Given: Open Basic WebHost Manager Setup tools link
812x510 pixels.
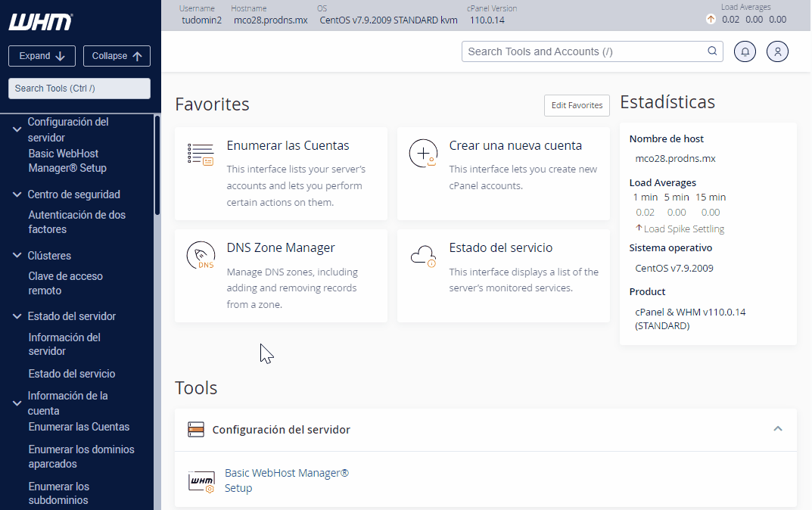Looking at the screenshot, I should point(286,480).
